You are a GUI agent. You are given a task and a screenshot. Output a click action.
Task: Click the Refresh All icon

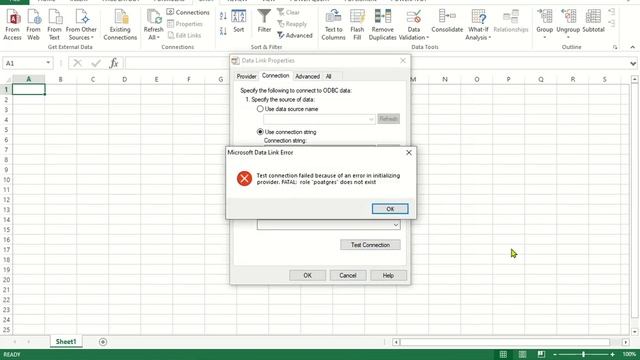coord(153,25)
